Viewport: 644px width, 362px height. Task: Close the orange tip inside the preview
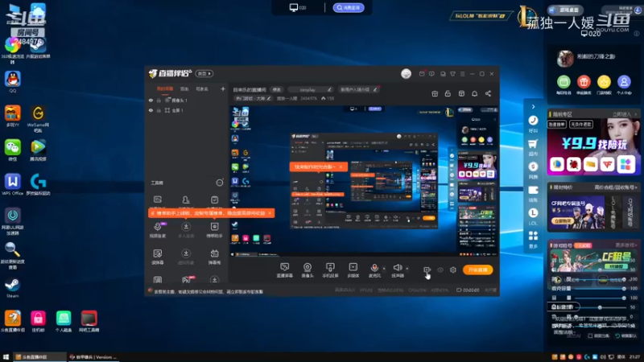[341, 167]
